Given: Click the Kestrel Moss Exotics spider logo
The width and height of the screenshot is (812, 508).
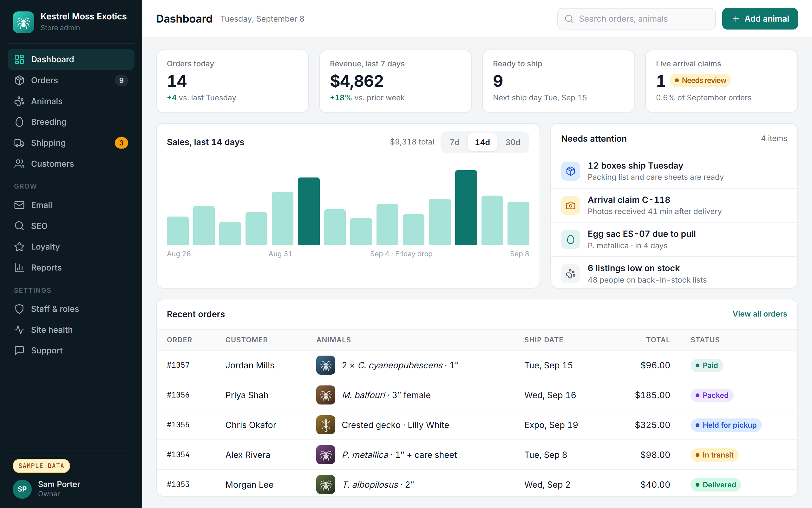Looking at the screenshot, I should pyautogui.click(x=23, y=22).
